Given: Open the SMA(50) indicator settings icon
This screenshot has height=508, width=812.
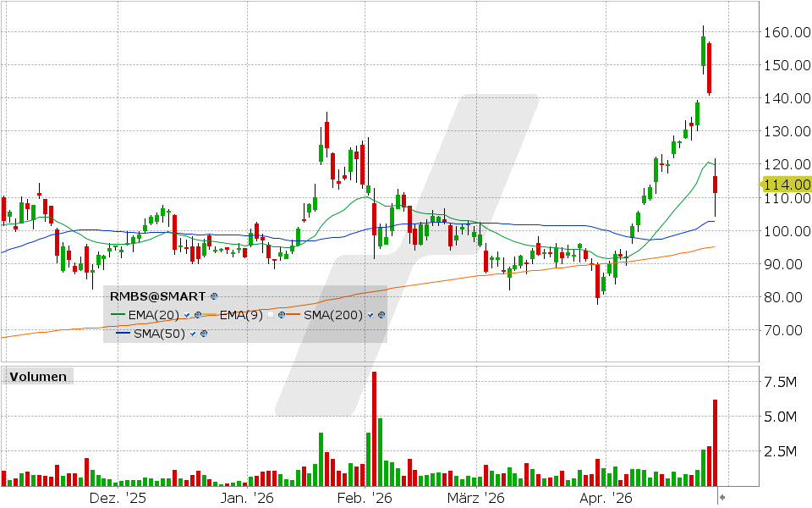Looking at the screenshot, I should point(205,334).
